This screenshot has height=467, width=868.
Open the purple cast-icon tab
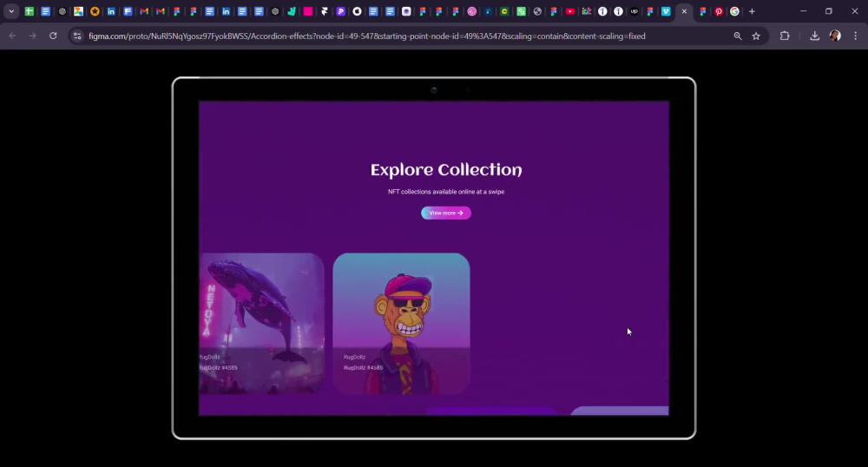[x=340, y=11]
